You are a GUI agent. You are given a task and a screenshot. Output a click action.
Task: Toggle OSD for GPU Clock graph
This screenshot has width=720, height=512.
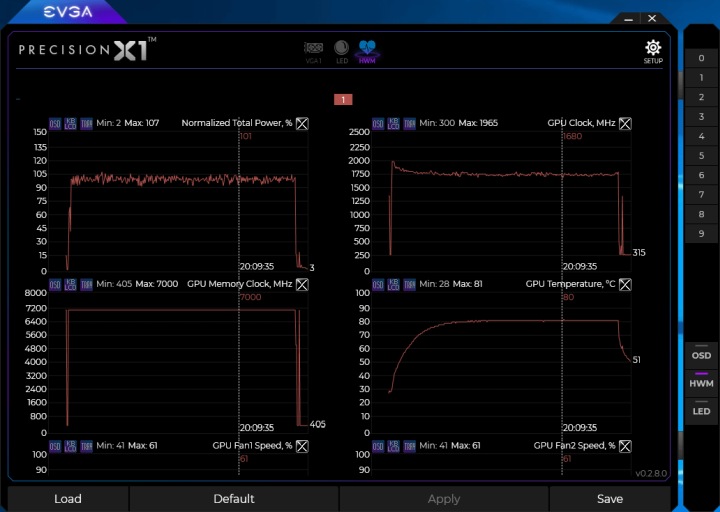coord(378,124)
